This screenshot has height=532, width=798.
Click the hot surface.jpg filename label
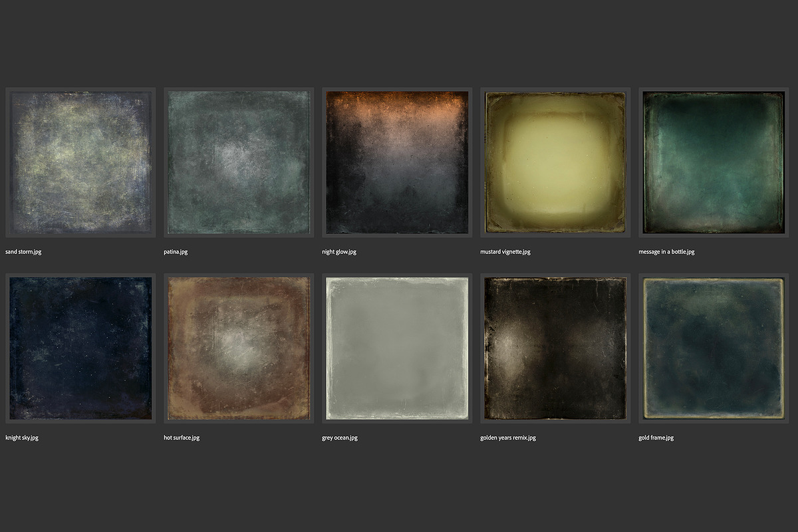tap(182, 438)
